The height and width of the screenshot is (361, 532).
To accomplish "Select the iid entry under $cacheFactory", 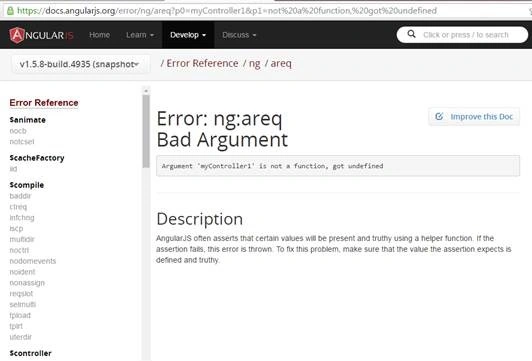I will (13, 169).
